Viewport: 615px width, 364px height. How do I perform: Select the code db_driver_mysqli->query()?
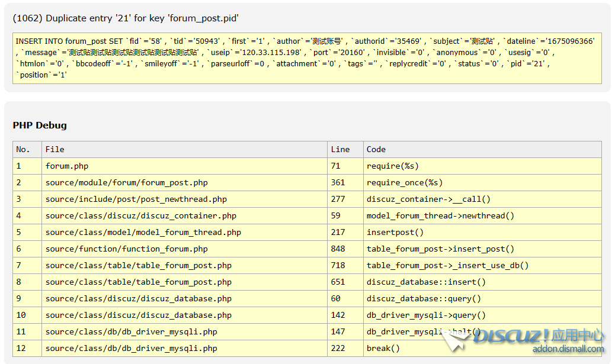tap(426, 315)
